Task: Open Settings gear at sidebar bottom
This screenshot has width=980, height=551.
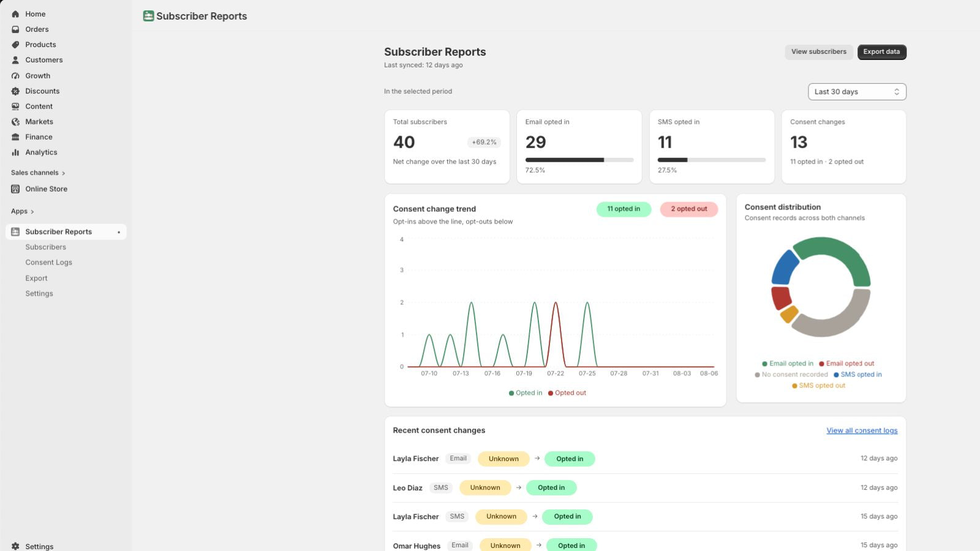Action: pyautogui.click(x=15, y=546)
